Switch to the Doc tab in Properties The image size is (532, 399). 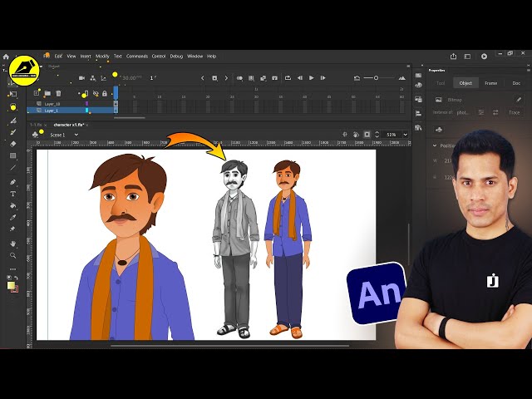(x=516, y=83)
